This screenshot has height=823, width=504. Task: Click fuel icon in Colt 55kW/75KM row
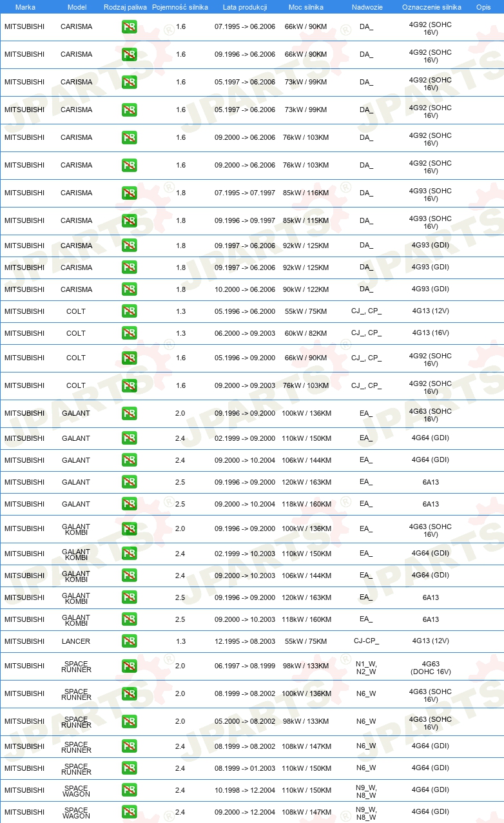point(129,311)
